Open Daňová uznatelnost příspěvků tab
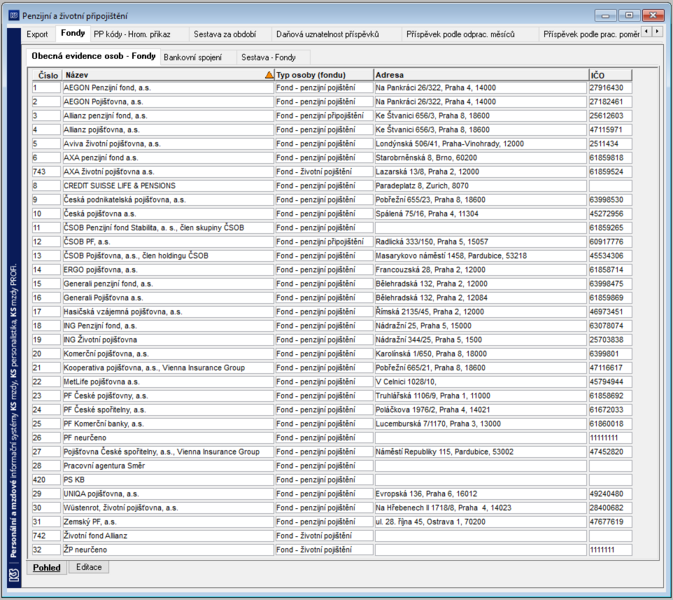The width and height of the screenshot is (673, 600). coord(327,34)
